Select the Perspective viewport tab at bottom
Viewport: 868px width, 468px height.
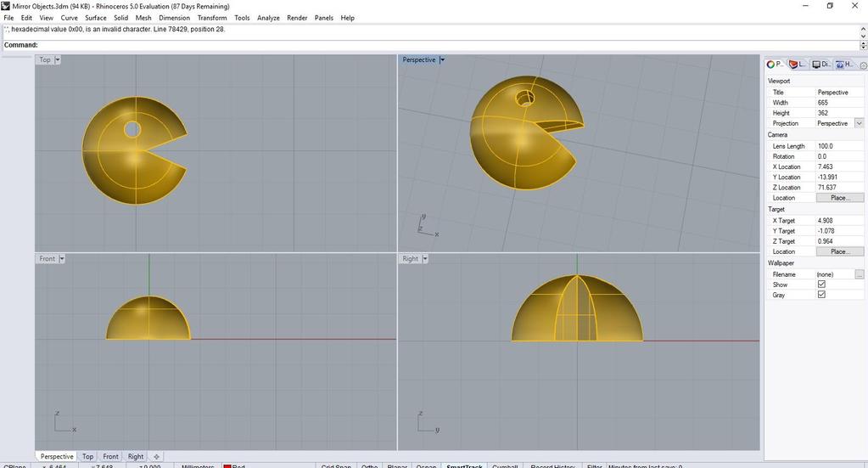click(57, 456)
